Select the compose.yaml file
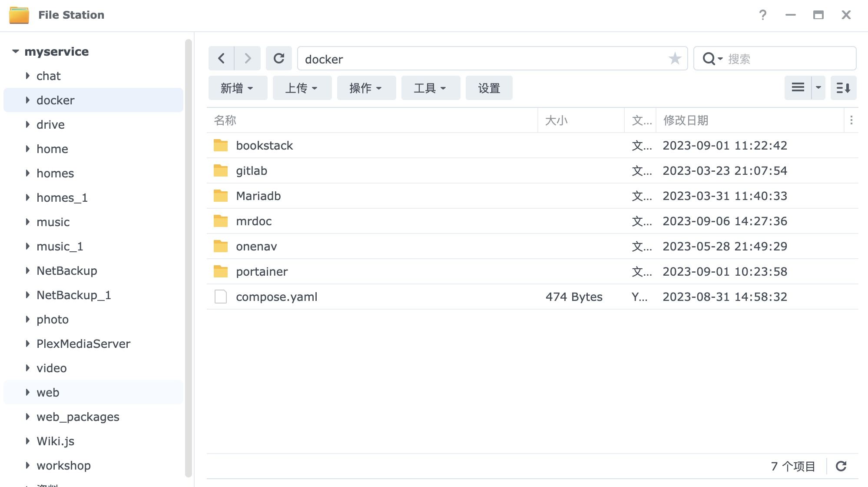 tap(276, 297)
